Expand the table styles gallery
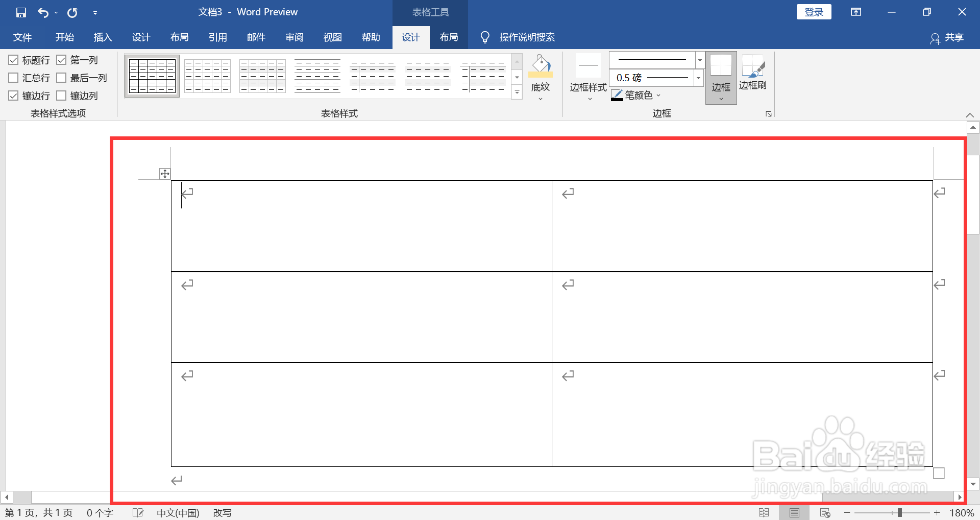 pos(517,92)
